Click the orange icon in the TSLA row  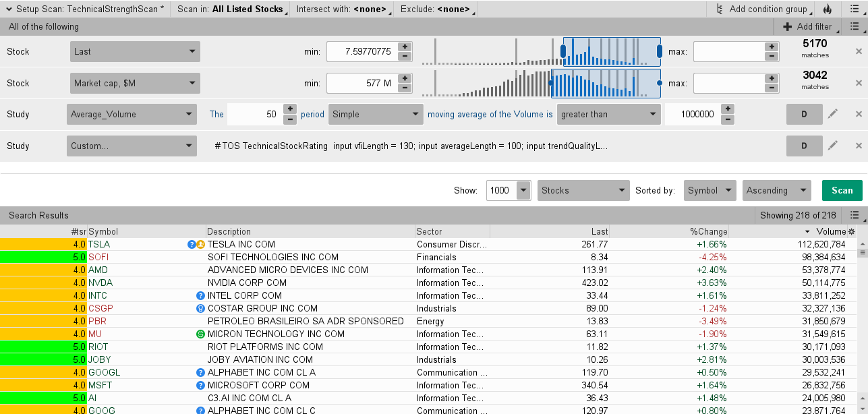click(x=200, y=244)
